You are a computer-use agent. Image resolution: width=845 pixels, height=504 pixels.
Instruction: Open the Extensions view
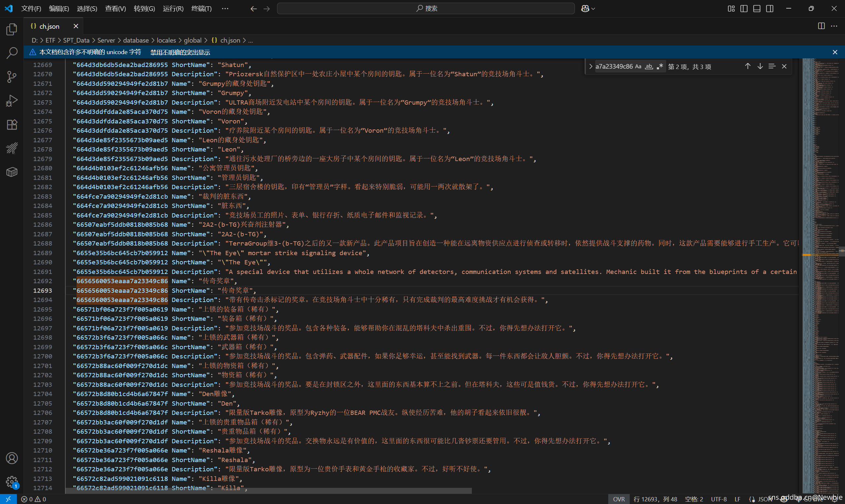tap(12, 125)
